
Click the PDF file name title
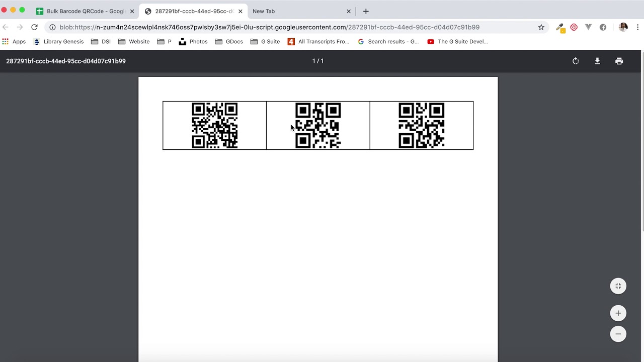tap(66, 61)
